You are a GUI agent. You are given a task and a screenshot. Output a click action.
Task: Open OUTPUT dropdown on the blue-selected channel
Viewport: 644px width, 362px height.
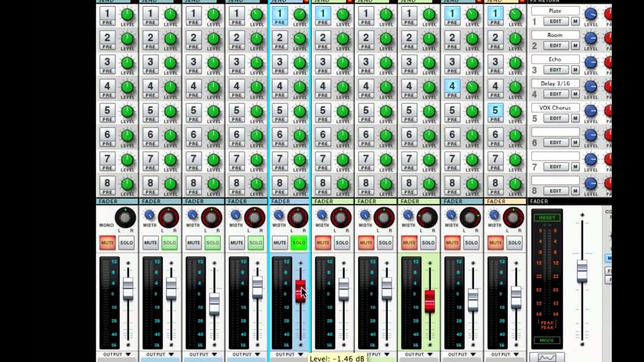tap(289, 354)
